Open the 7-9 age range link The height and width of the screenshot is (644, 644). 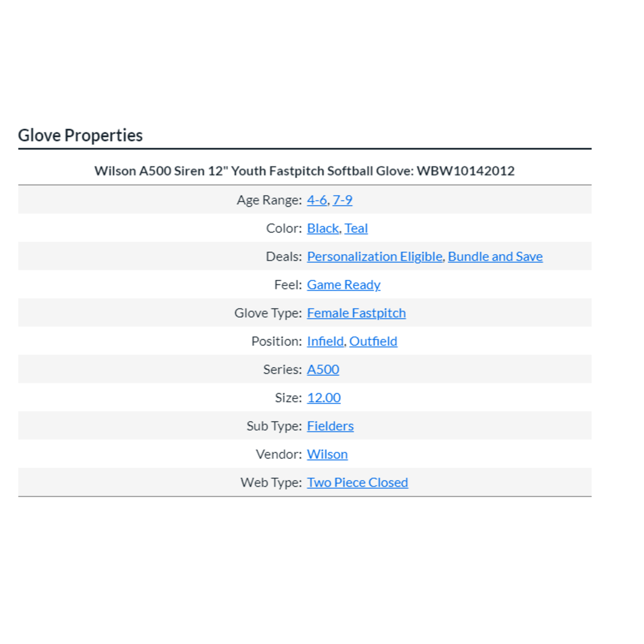(342, 200)
